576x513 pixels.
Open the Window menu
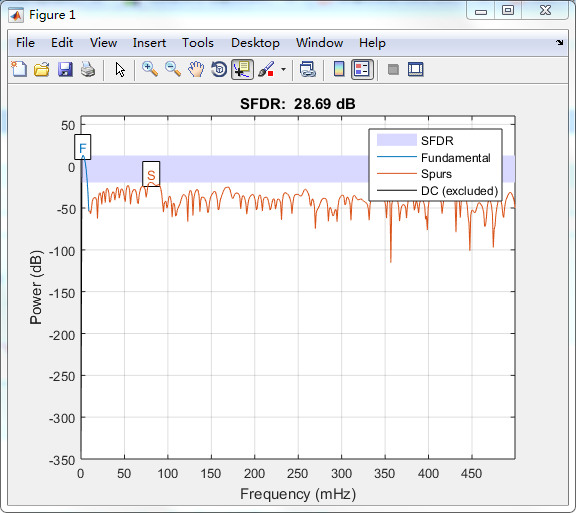(x=320, y=43)
